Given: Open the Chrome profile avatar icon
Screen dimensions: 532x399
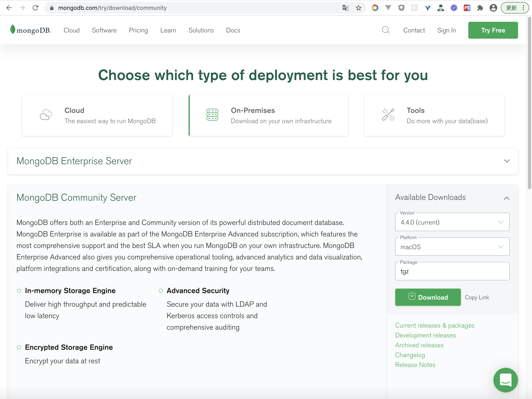Looking at the screenshot, I should [493, 8].
